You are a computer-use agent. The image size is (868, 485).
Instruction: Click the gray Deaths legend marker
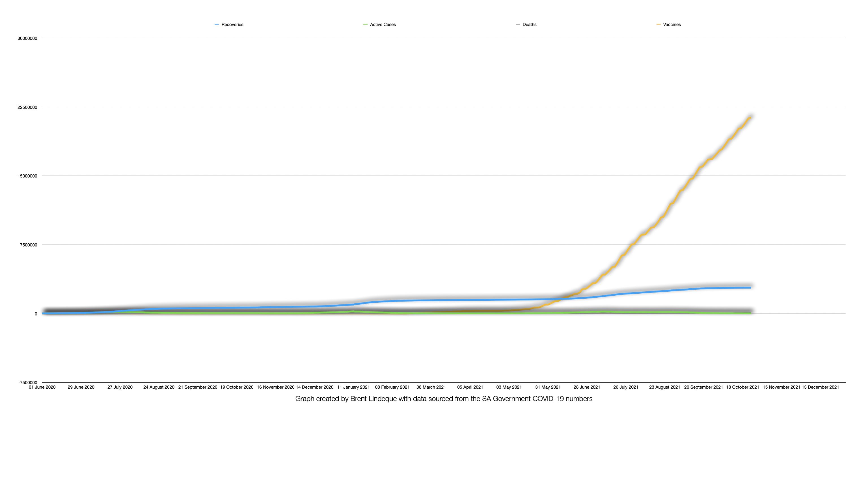click(518, 24)
